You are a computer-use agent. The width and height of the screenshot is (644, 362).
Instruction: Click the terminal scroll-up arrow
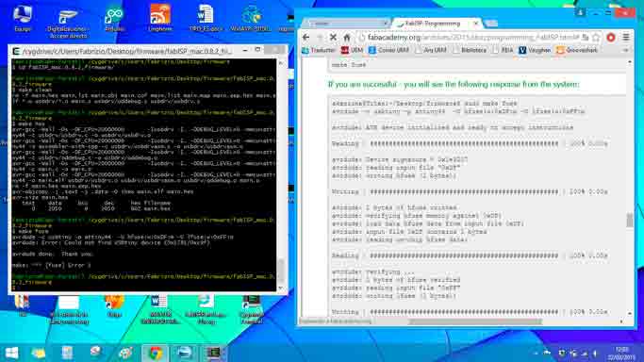pos(281,63)
